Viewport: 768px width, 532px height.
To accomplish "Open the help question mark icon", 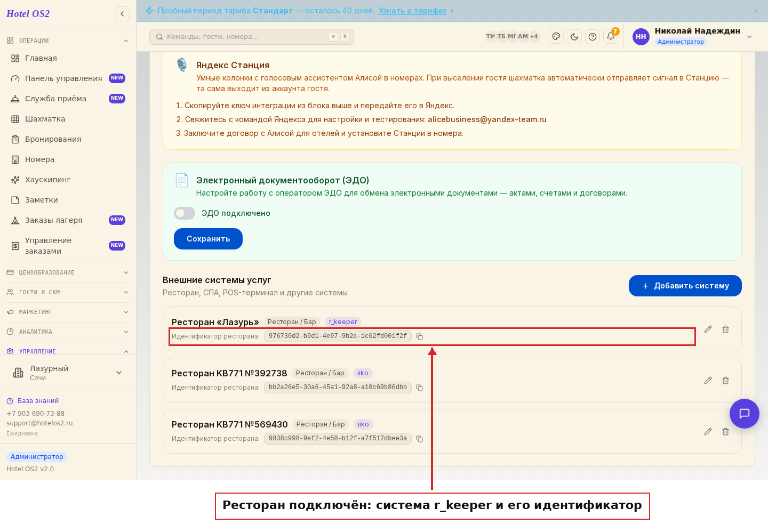I will (x=593, y=37).
